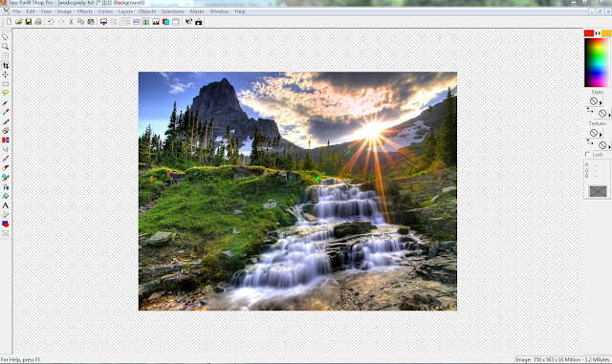This screenshot has width=612, height=364.
Task: Select the Clone Brush tool
Action: click(x=6, y=131)
